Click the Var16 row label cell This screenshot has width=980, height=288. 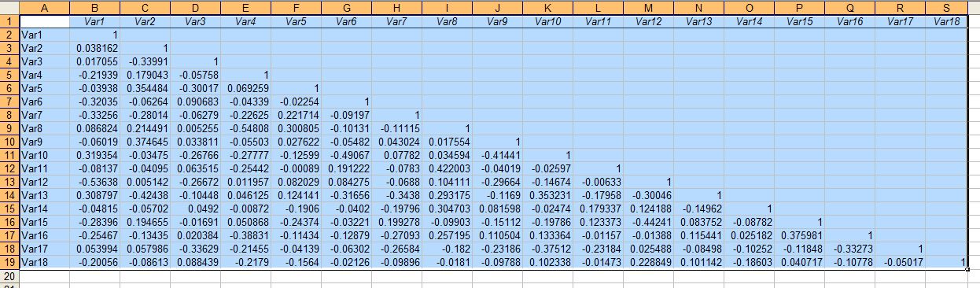[45, 235]
